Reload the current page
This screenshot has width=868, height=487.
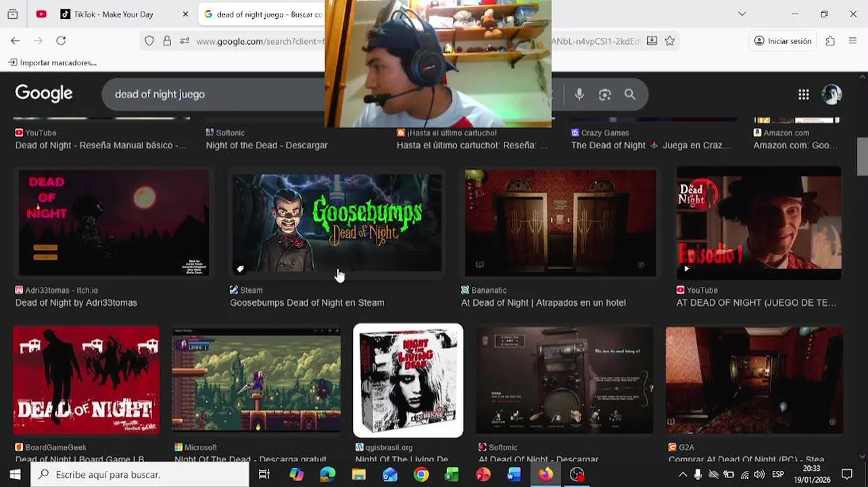pos(61,41)
